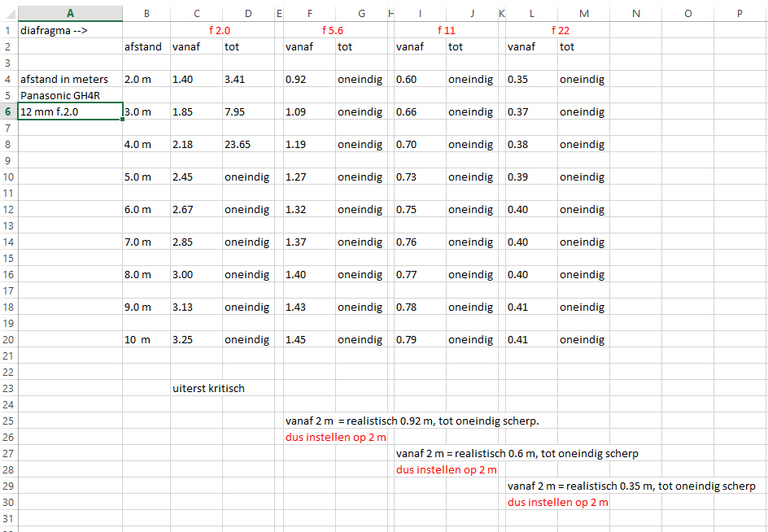
Task: Select column P header
Action: point(740,14)
